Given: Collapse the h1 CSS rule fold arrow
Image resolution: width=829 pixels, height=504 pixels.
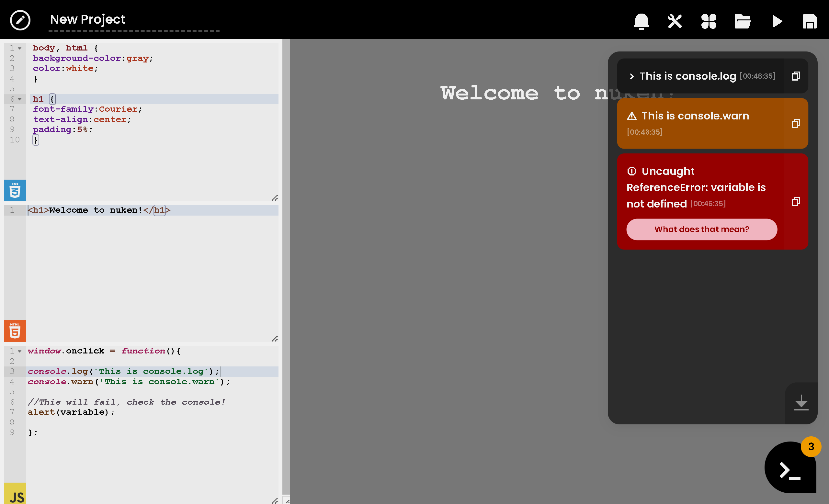Looking at the screenshot, I should (x=20, y=99).
